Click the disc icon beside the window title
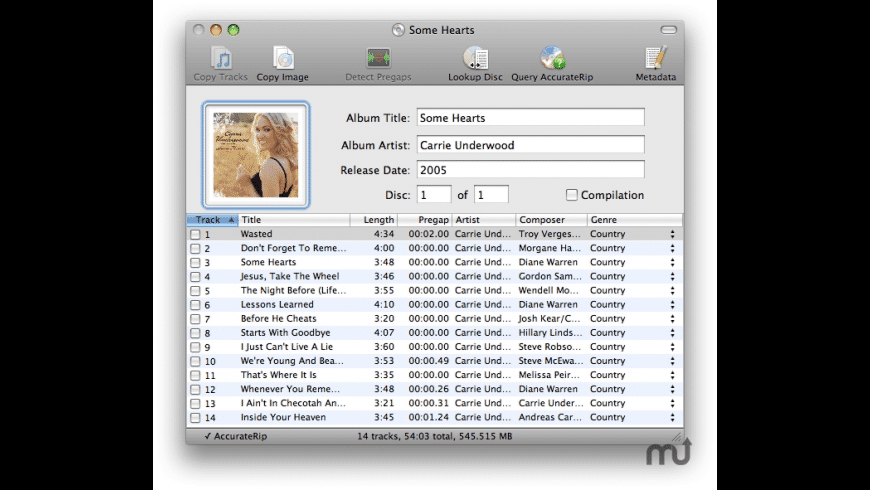This screenshot has width=870, height=490. pos(398,30)
